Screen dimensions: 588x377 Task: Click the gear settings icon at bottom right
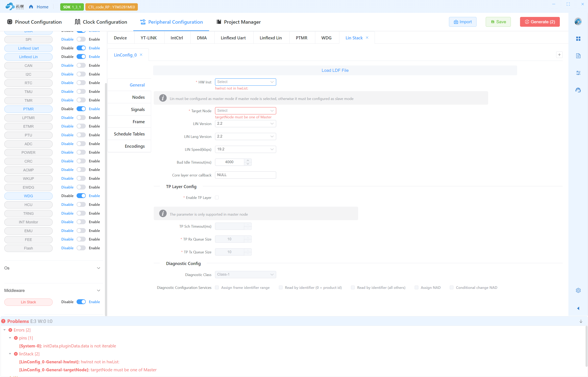(578, 290)
